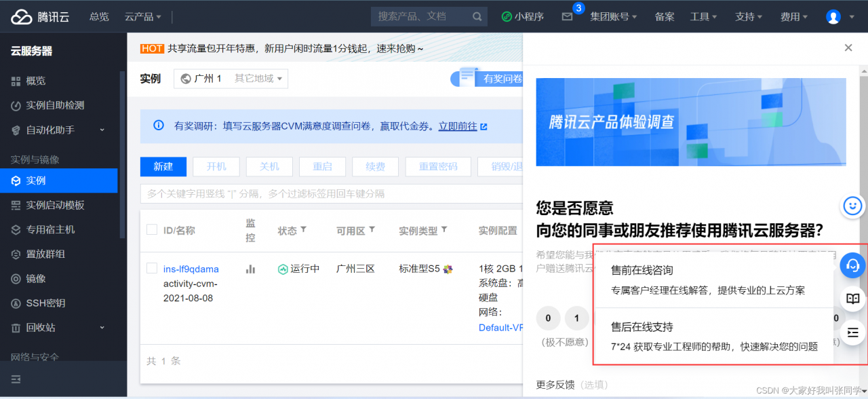Expand 回收站 sidebar item
Image resolution: width=868 pixels, height=399 pixels.
point(102,327)
